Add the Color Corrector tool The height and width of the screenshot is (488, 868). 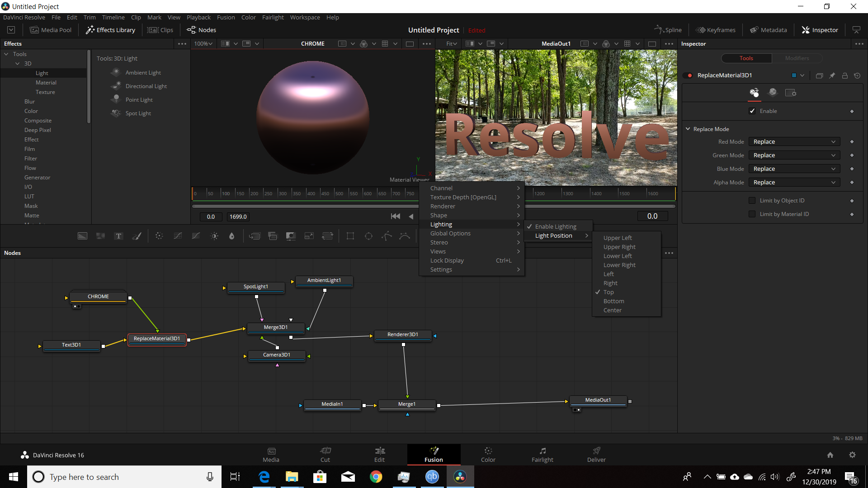(x=159, y=236)
